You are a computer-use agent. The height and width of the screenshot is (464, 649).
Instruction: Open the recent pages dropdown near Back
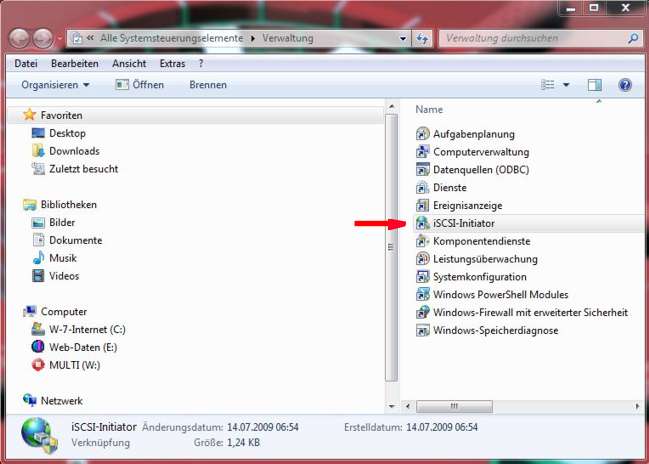60,38
